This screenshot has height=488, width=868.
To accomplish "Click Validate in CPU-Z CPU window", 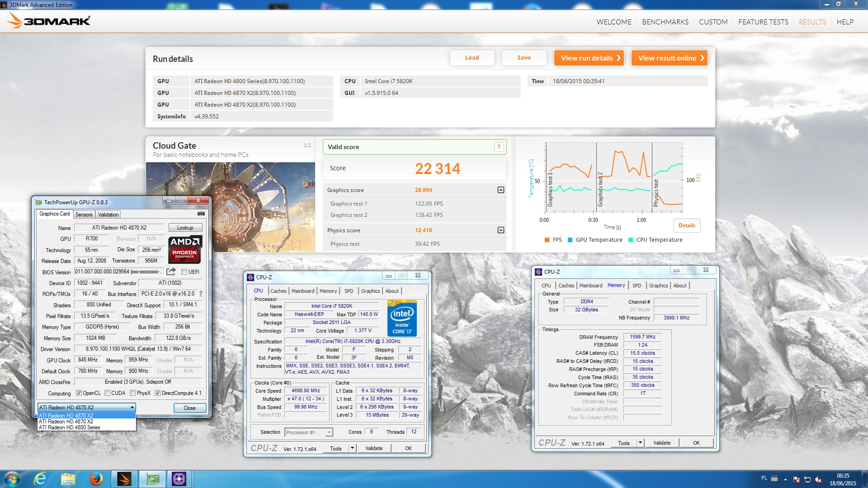I will tap(374, 448).
